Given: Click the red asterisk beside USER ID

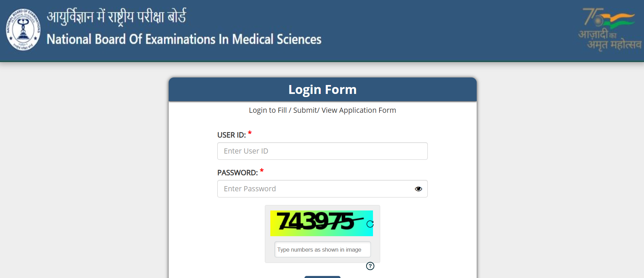Looking at the screenshot, I should point(250,133).
